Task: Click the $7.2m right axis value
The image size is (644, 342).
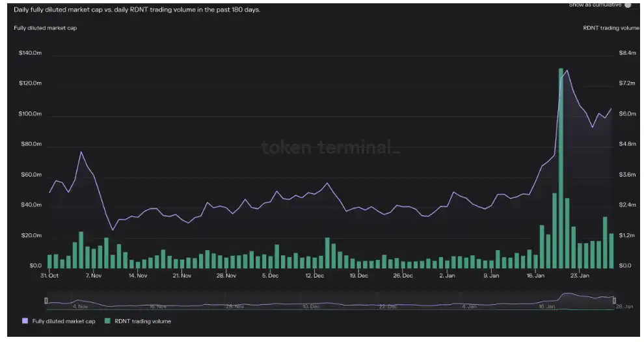Action: [628, 83]
